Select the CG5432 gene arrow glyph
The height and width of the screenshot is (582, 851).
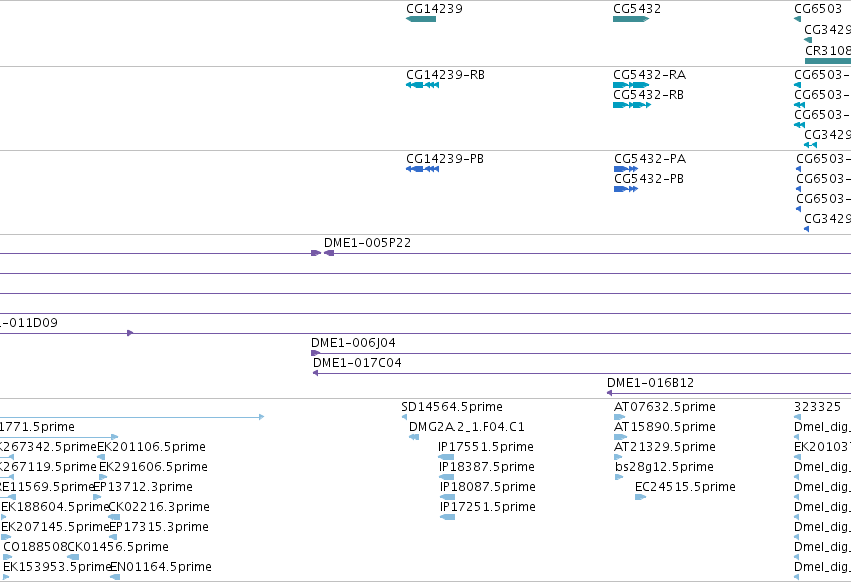631,19
